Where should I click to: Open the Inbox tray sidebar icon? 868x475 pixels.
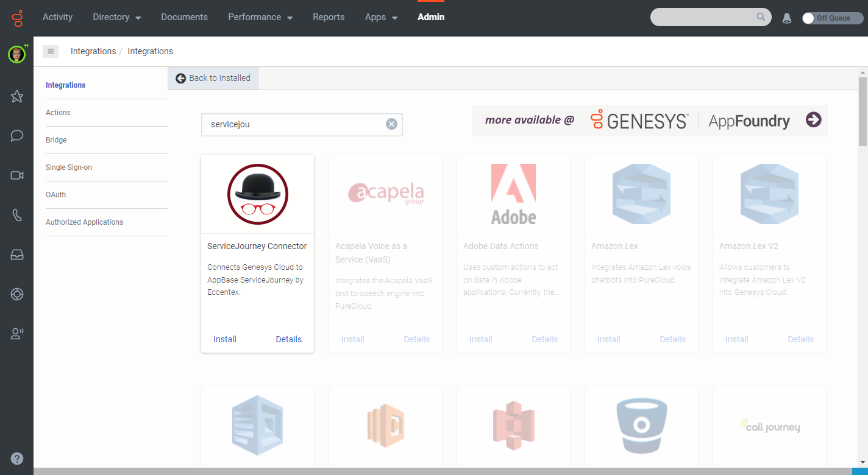click(x=17, y=255)
